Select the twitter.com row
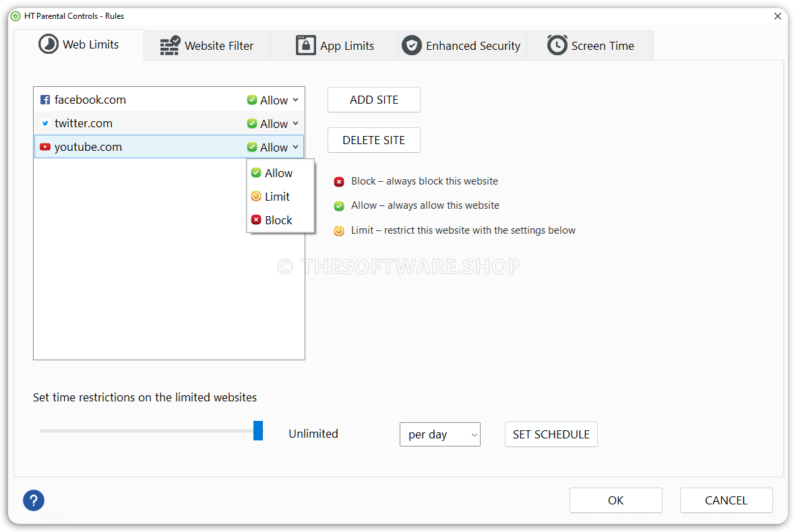The height and width of the screenshot is (532, 796). pos(169,123)
